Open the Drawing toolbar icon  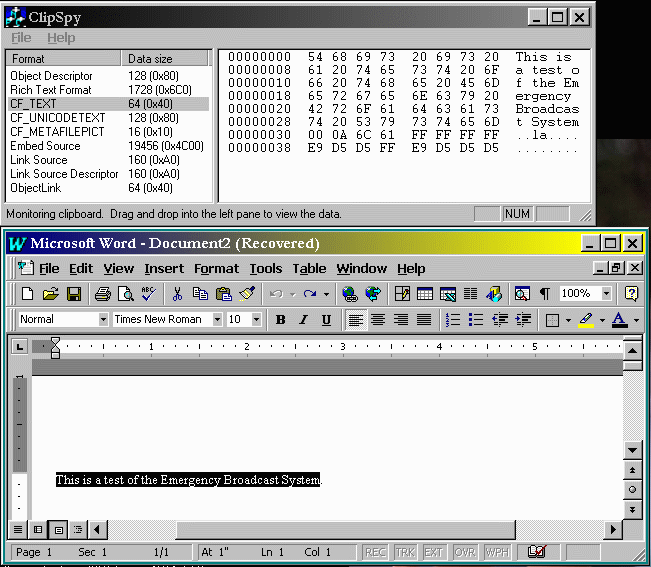coord(494,294)
